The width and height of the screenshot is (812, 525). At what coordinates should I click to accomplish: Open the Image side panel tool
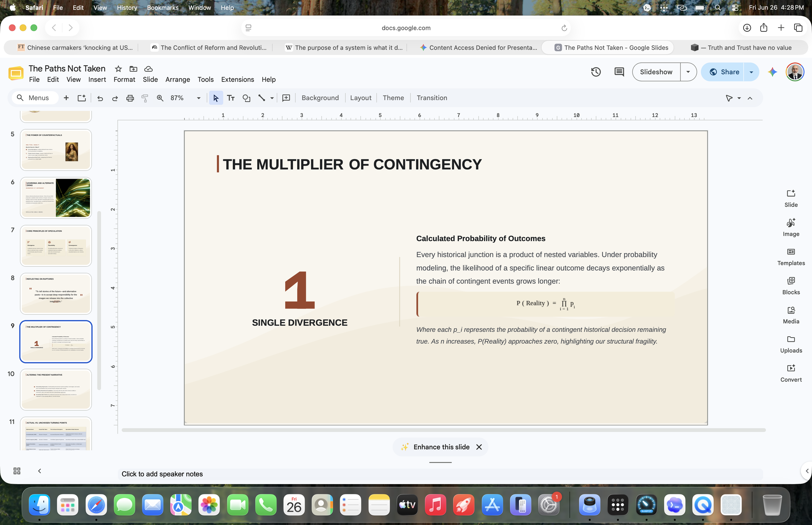point(791,227)
